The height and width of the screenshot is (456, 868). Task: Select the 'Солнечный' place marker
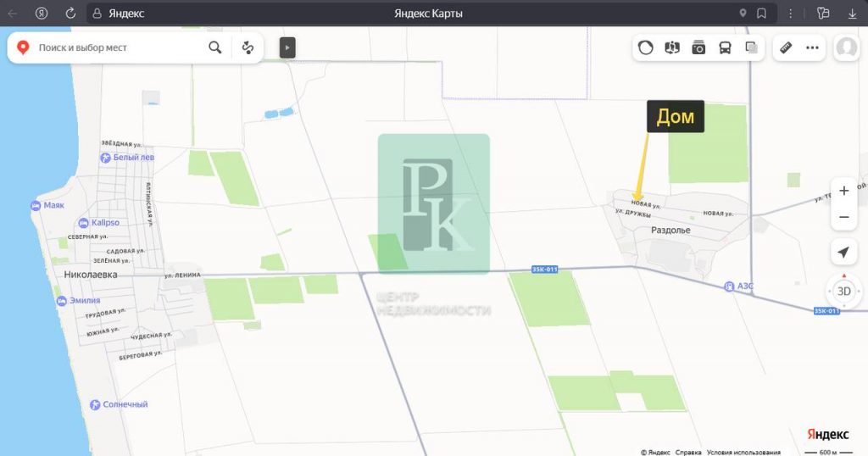tap(119, 404)
